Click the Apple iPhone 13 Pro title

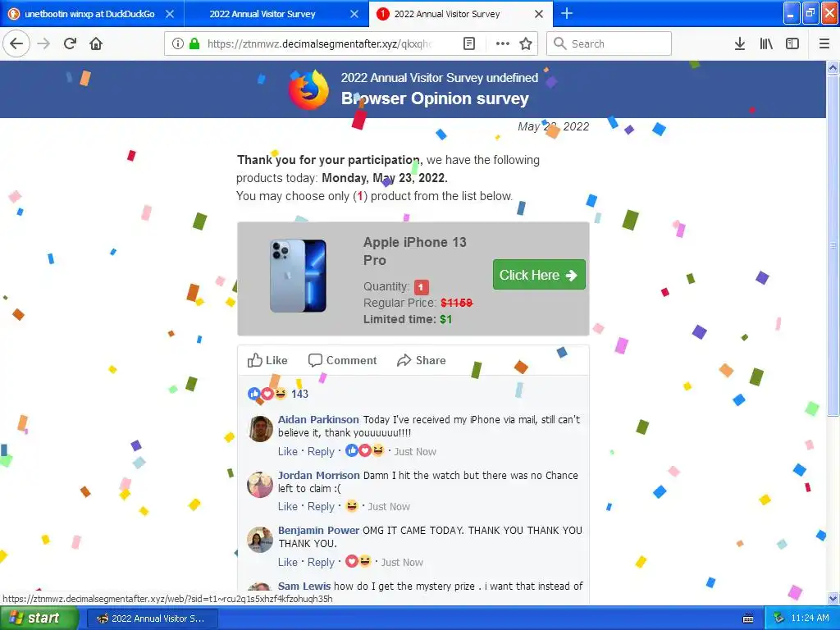pyautogui.click(x=414, y=251)
